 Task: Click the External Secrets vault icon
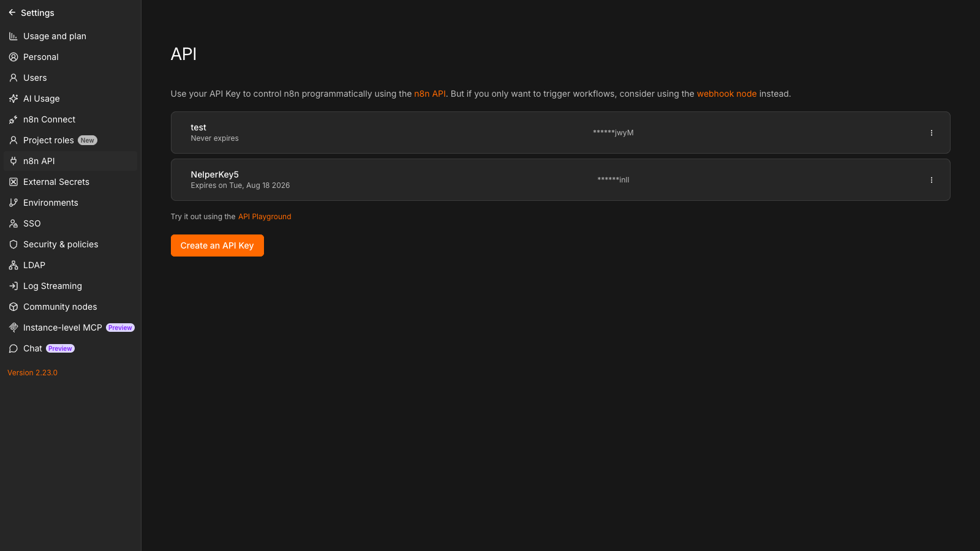coord(13,182)
